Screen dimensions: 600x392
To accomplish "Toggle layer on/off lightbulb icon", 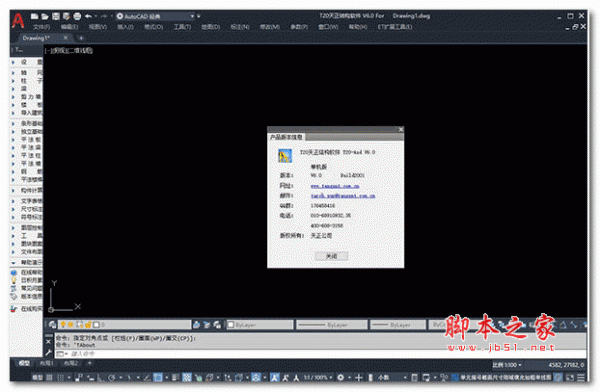I will point(63,325).
